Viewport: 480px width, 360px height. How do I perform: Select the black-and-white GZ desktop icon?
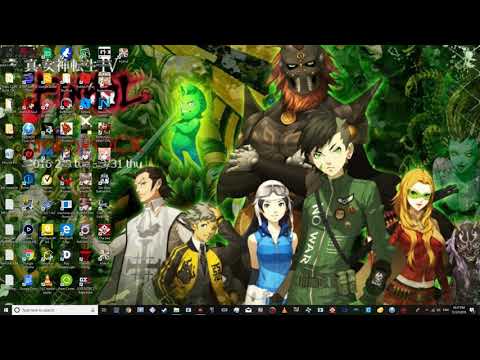104,53
